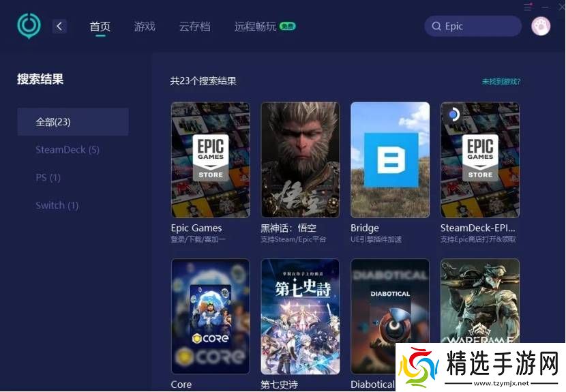Image resolution: width=566 pixels, height=392 pixels.
Task: Filter results by PS (1)
Action: point(48,177)
